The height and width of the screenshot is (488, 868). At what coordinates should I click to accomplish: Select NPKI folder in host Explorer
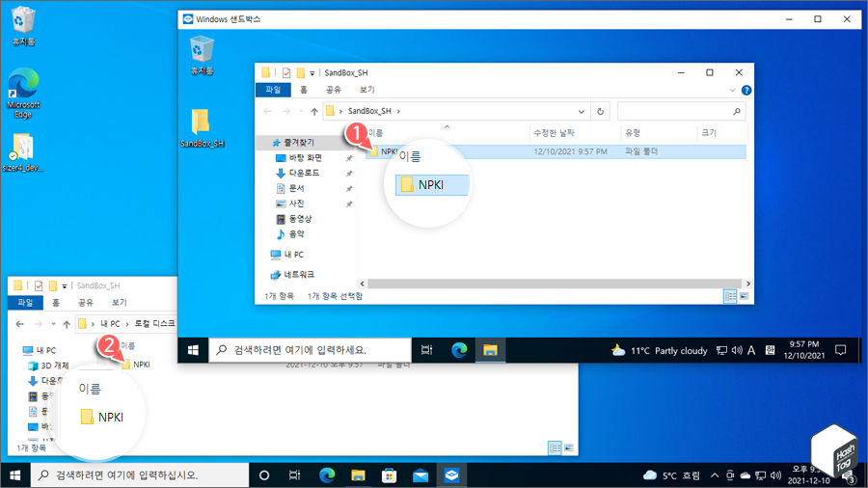click(x=136, y=365)
